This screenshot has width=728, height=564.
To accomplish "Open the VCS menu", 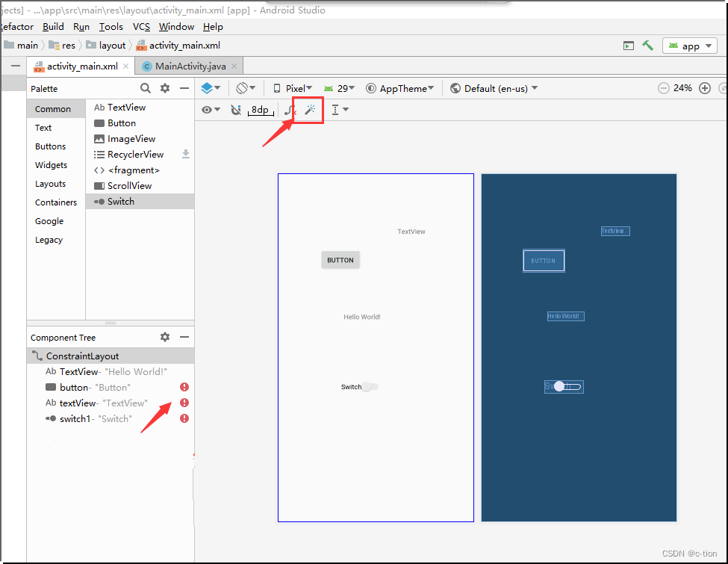I will click(x=141, y=26).
